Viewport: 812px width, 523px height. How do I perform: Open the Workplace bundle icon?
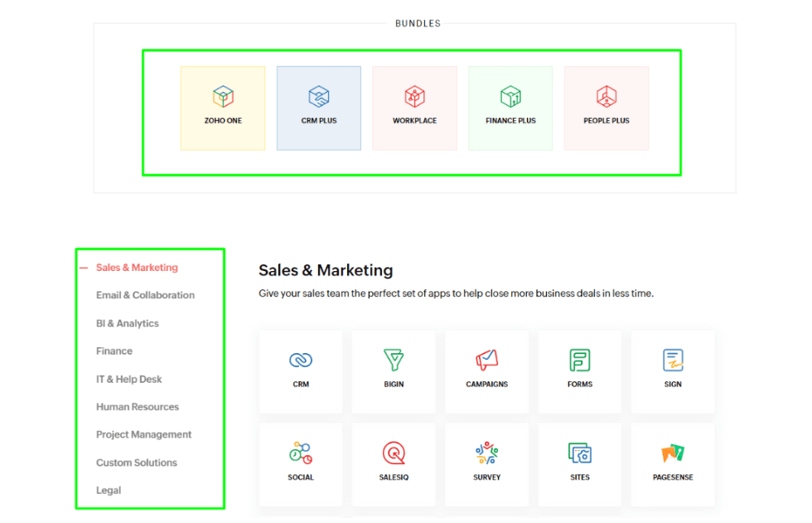pyautogui.click(x=415, y=97)
